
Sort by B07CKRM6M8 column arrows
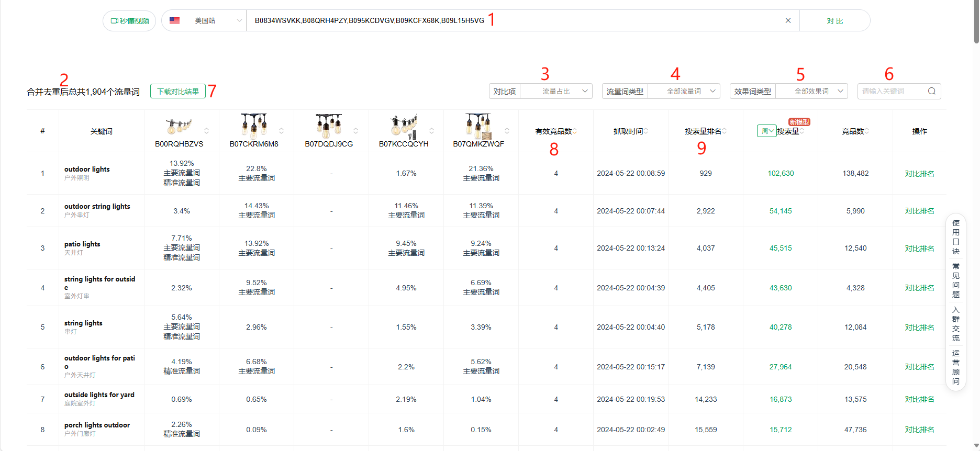tap(281, 131)
